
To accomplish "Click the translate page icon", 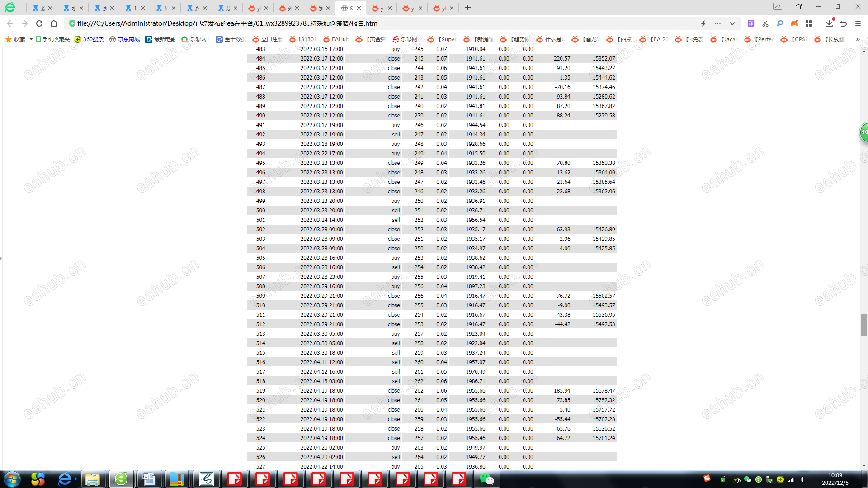I will point(750,23).
